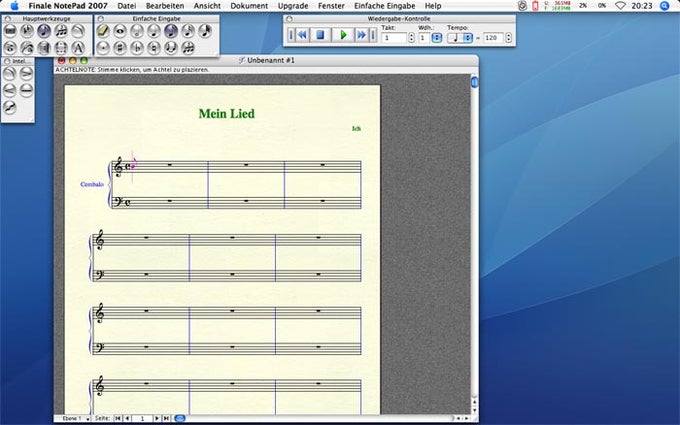Go to the previous page
The height and width of the screenshot is (425, 680).
(x=127, y=418)
